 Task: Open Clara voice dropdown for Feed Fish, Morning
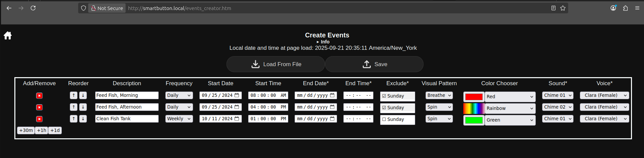[x=605, y=95]
